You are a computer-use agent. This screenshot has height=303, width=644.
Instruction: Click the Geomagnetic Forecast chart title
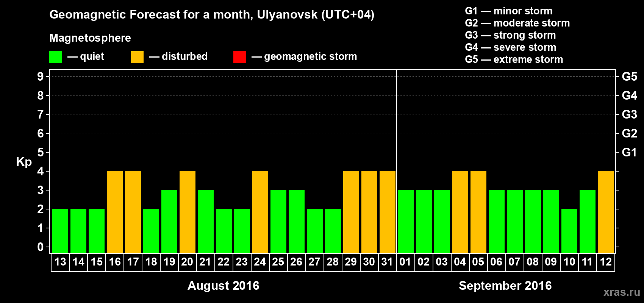[x=212, y=15]
